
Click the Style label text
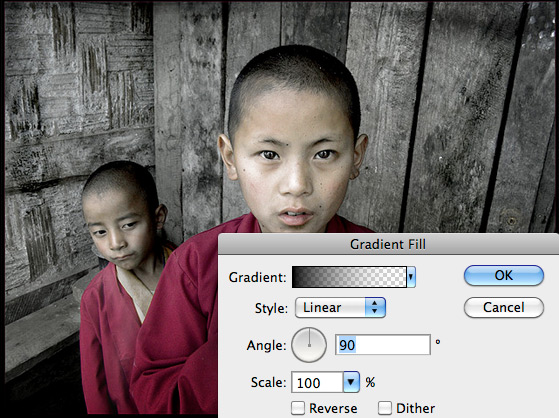tap(271, 308)
